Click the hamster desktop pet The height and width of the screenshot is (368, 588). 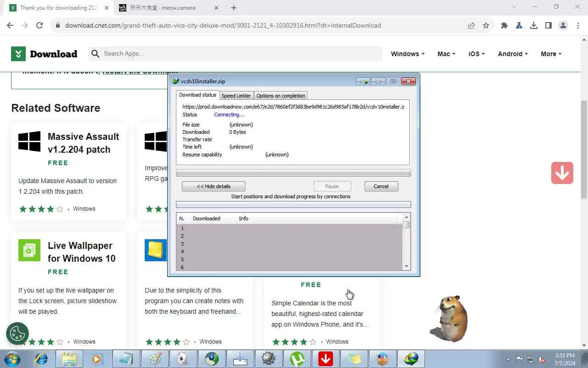pyautogui.click(x=449, y=318)
